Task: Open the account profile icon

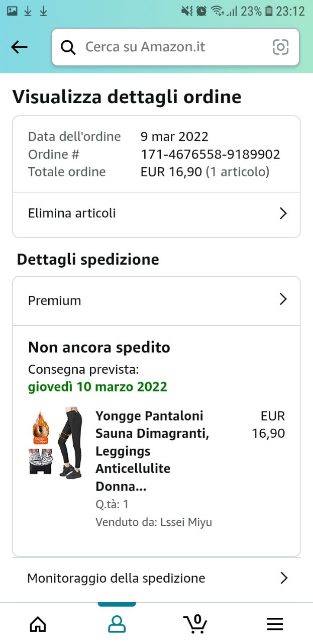Action: (x=117, y=624)
